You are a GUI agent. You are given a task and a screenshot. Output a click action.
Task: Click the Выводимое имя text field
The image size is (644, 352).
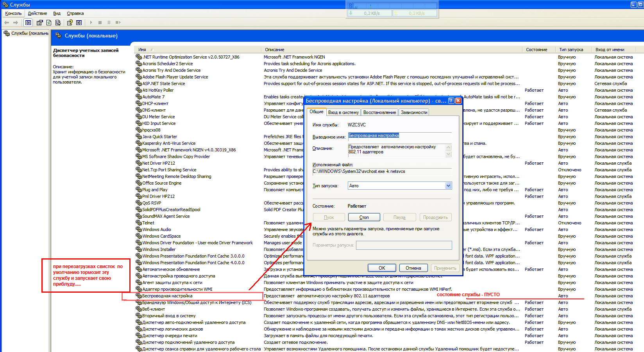coord(399,136)
